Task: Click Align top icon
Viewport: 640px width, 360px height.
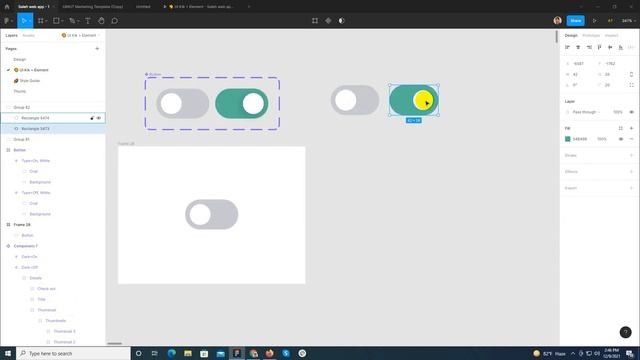Action: coord(599,47)
